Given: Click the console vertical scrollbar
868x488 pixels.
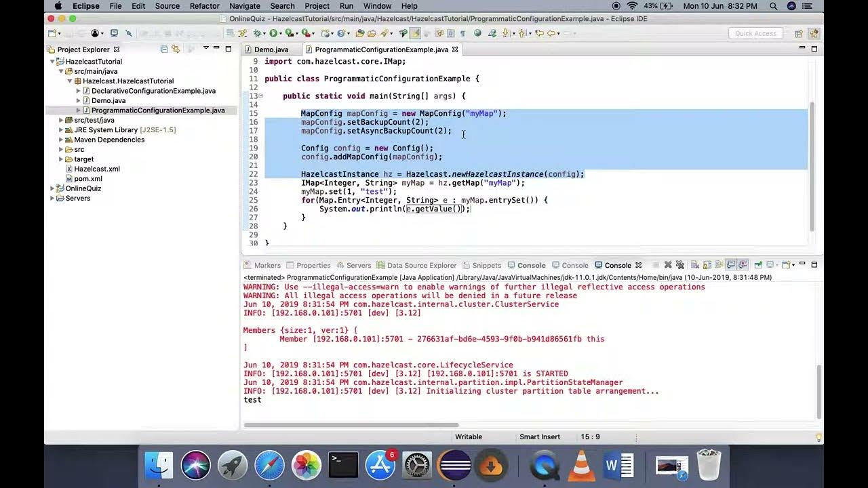Looking at the screenshot, I should pyautogui.click(x=819, y=392).
